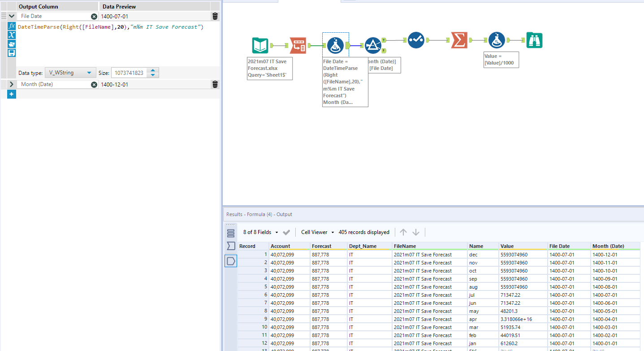Image resolution: width=644 pixels, height=351 pixels.
Task: Select the Filter tool in workflow
Action: pos(372,45)
